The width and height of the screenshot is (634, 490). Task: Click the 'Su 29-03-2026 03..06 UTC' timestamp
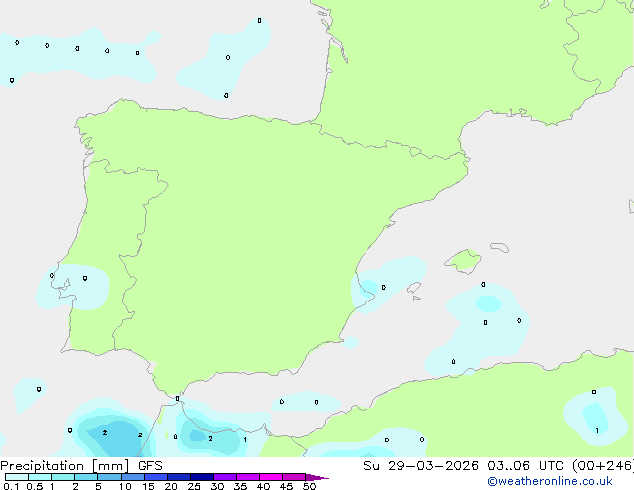click(463, 466)
